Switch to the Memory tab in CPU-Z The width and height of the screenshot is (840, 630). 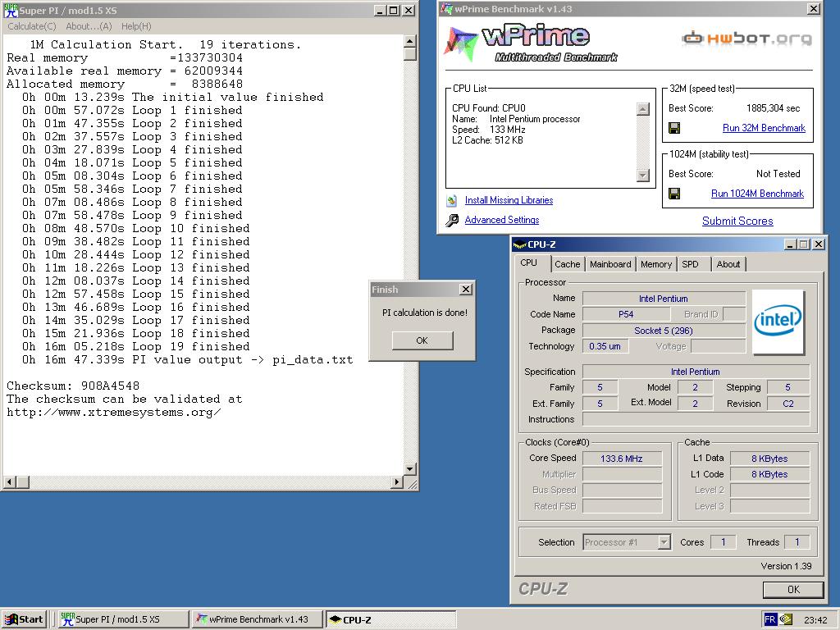coord(655,264)
